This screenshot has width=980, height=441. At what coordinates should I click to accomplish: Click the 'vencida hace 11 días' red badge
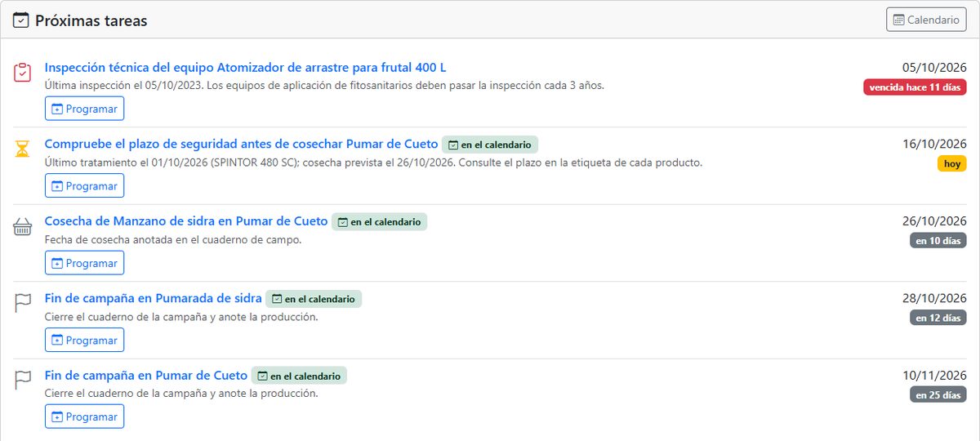(915, 87)
